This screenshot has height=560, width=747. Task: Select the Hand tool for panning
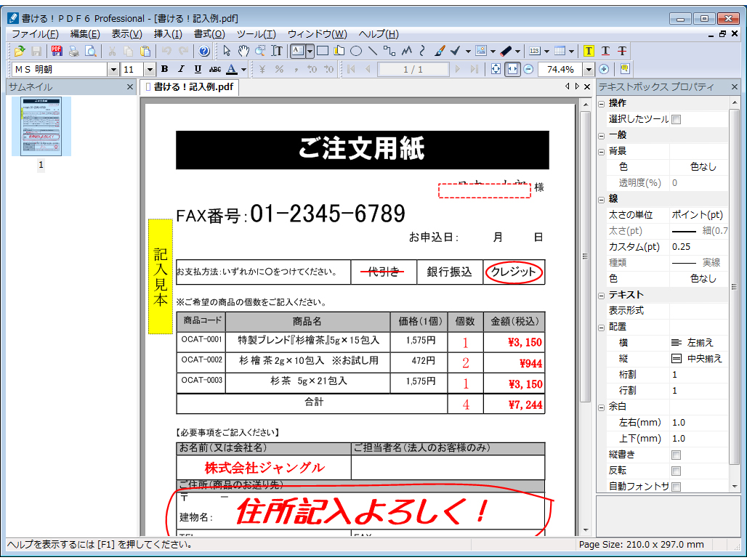pyautogui.click(x=244, y=50)
